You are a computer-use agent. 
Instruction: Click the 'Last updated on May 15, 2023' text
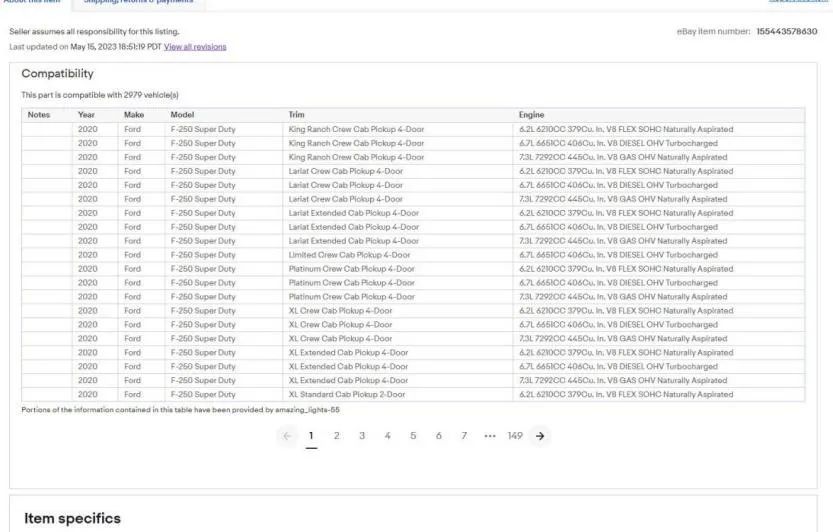85,47
